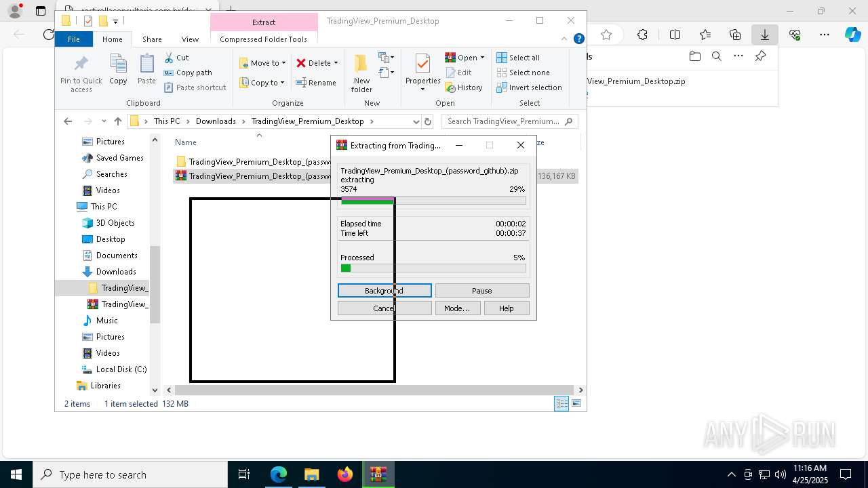Select 3D Objects in navigation pane
This screenshot has height=488, width=868.
click(108, 223)
